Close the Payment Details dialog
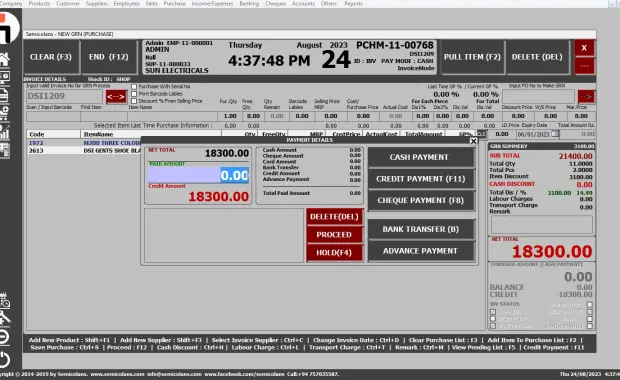 coord(473,141)
